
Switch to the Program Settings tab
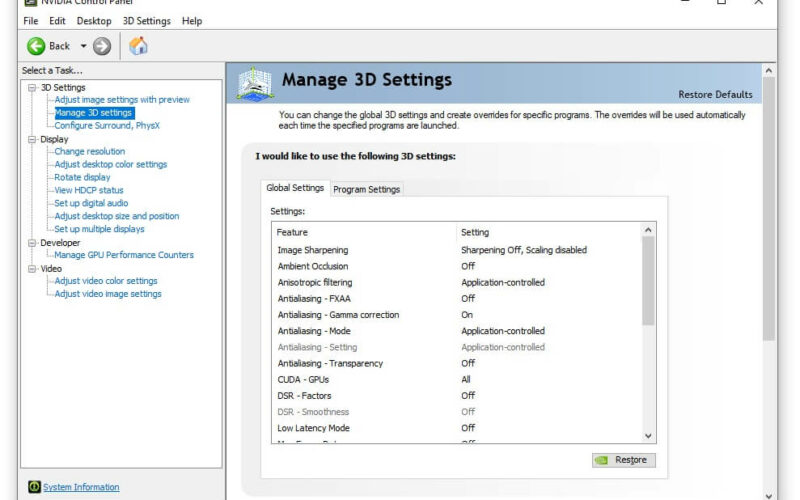click(366, 189)
